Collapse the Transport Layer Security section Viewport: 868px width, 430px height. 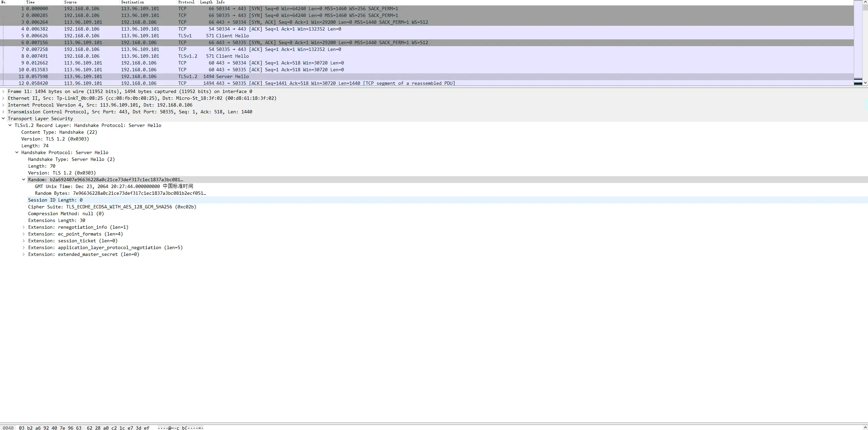[3, 118]
